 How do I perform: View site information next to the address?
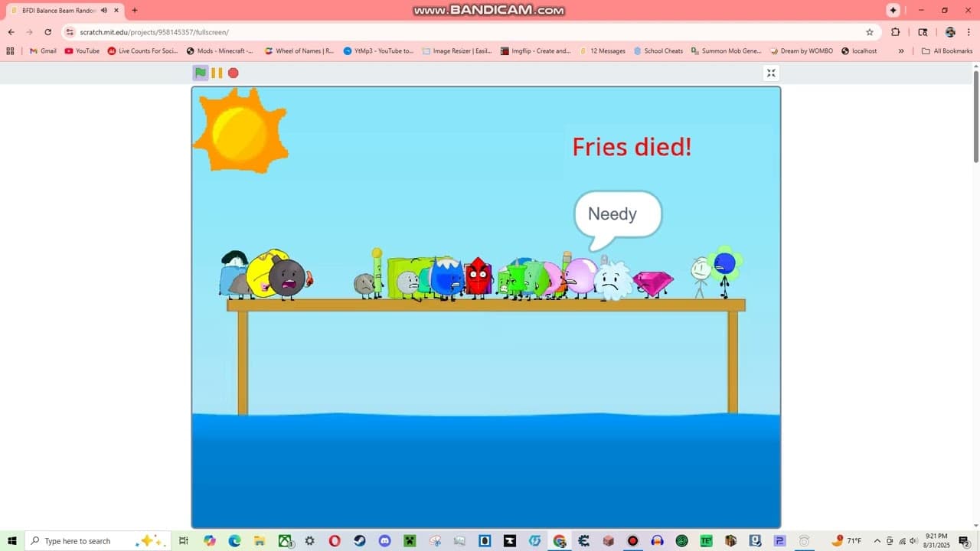tap(70, 32)
